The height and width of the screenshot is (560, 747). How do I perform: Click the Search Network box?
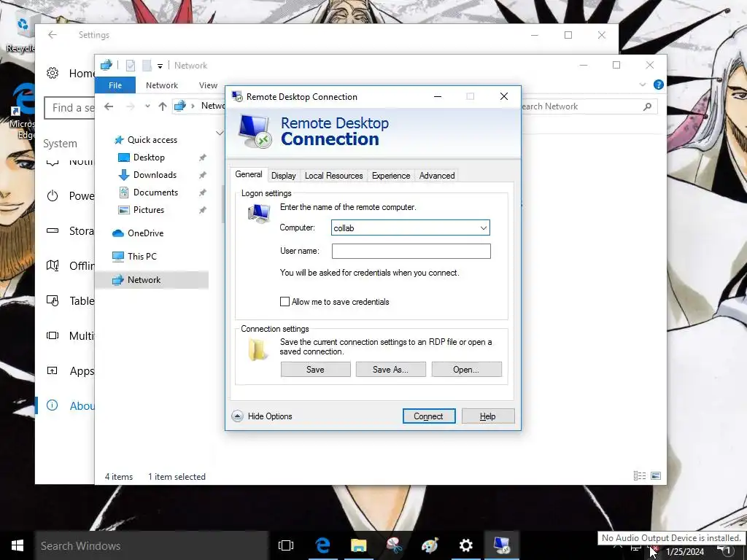pos(589,106)
